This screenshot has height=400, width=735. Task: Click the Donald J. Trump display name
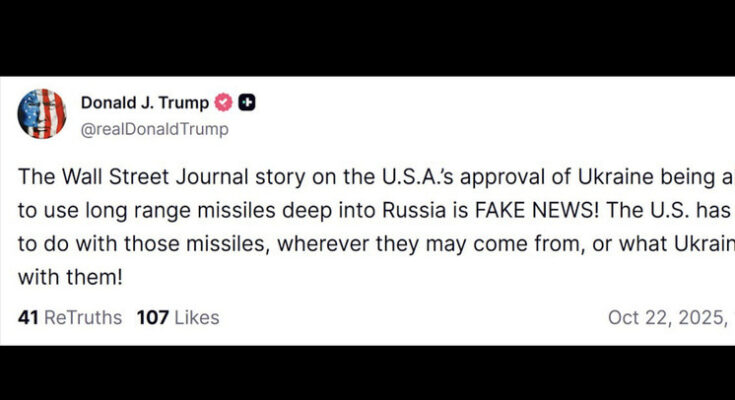pos(145,103)
